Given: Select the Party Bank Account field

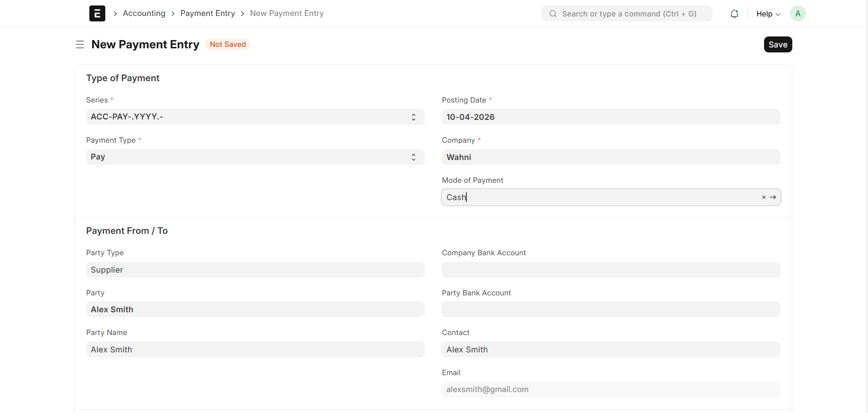Looking at the screenshot, I should 611,309.
